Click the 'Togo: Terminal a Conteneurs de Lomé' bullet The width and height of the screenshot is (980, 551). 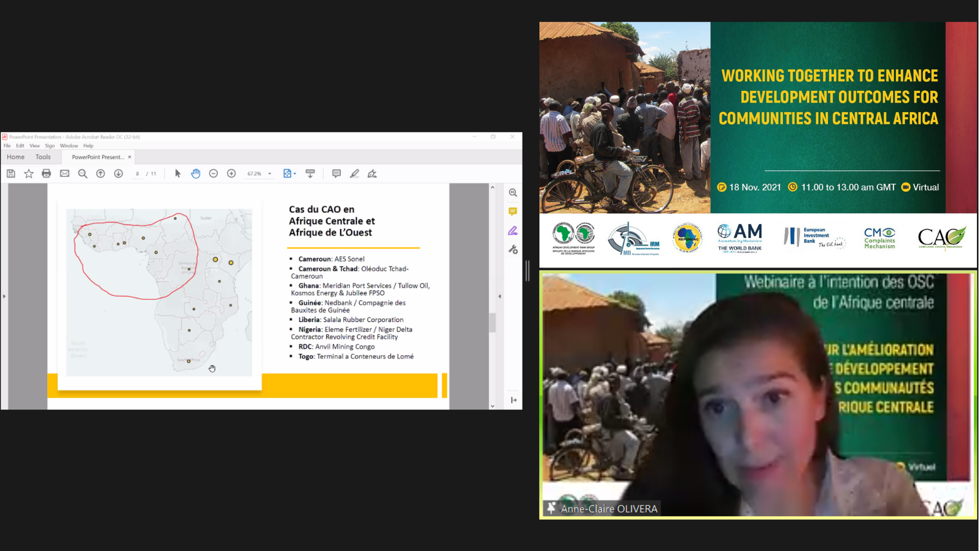pyautogui.click(x=356, y=356)
